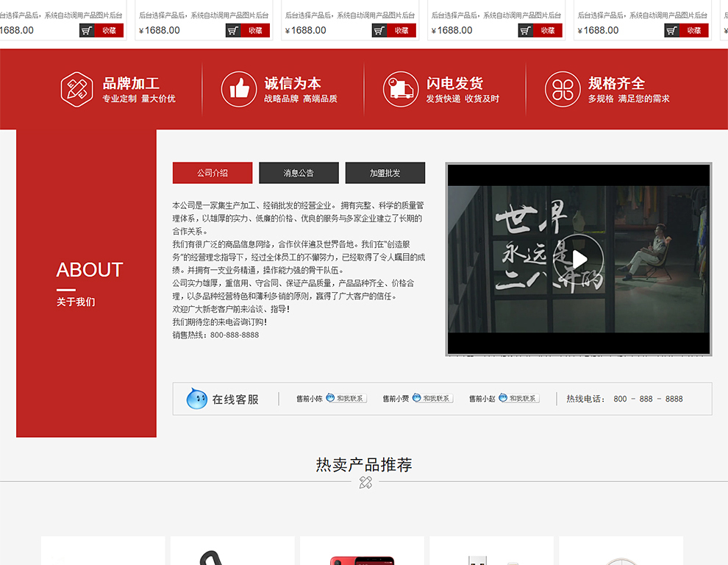Image resolution: width=728 pixels, height=565 pixels.
Task: Click 收藏 on the first partially visible card
Action: point(109,31)
